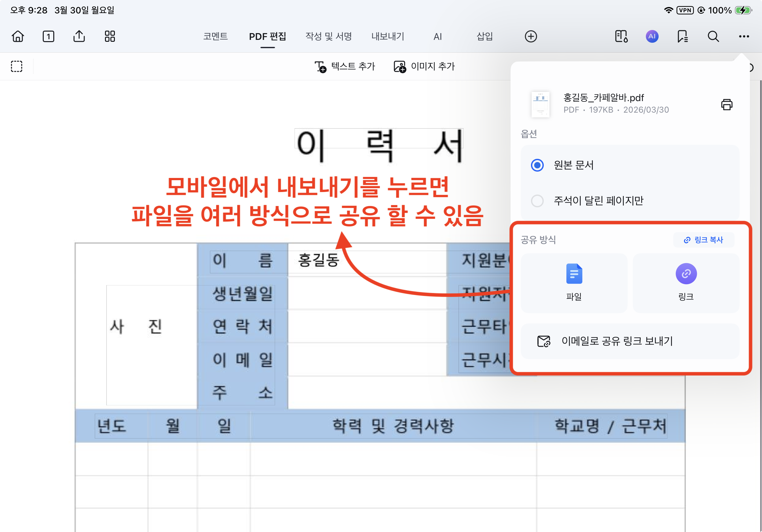This screenshot has height=532, width=762.
Task: Tap the circled plus add-tab icon
Action: (531, 36)
